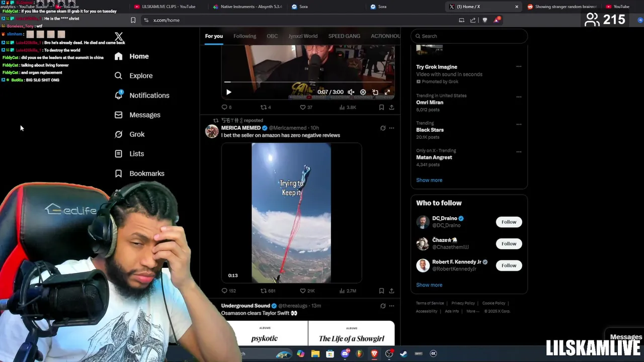Show more trending topics
The height and width of the screenshot is (362, 644).
click(429, 180)
